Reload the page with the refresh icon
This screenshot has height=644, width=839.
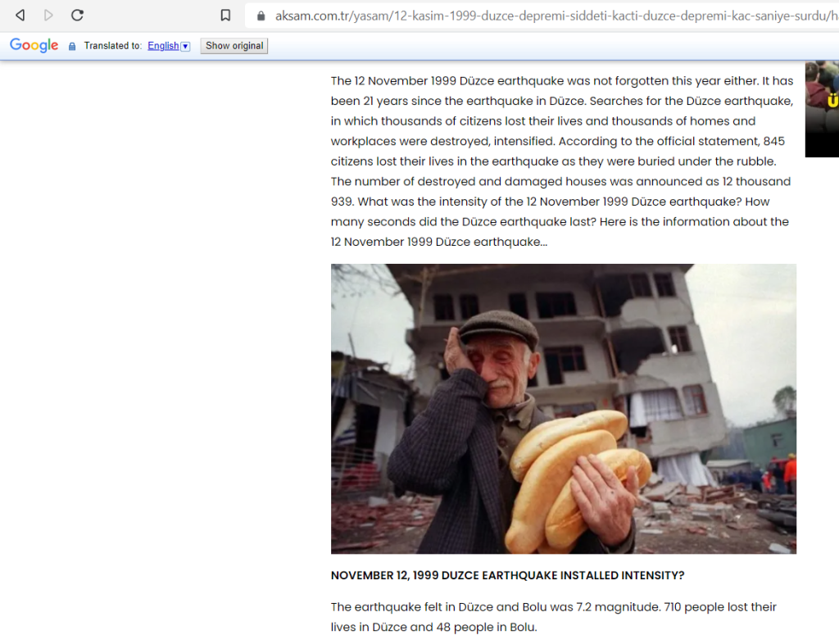coord(77,15)
